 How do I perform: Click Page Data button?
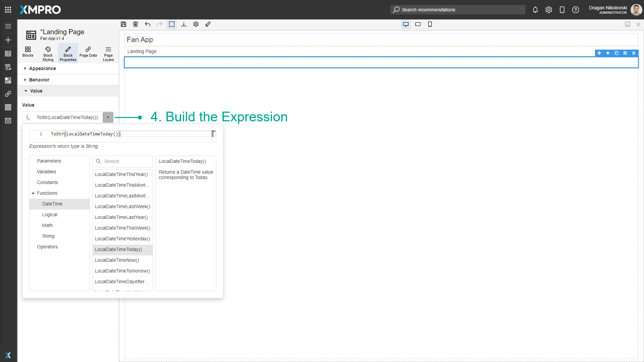[88, 53]
